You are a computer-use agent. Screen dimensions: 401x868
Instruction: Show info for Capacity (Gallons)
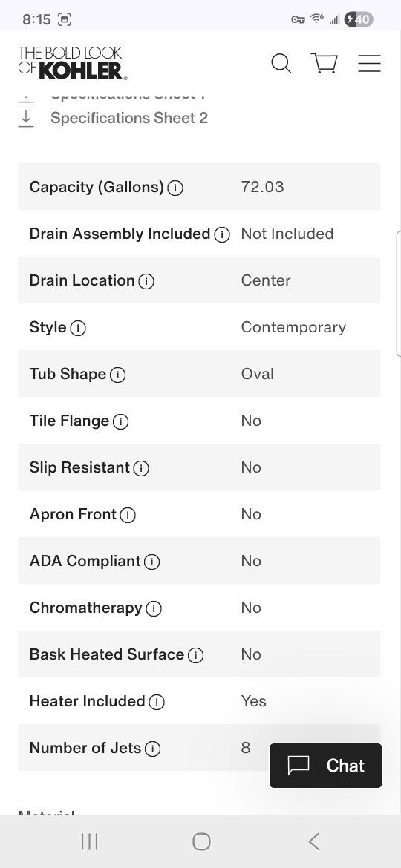coord(175,188)
